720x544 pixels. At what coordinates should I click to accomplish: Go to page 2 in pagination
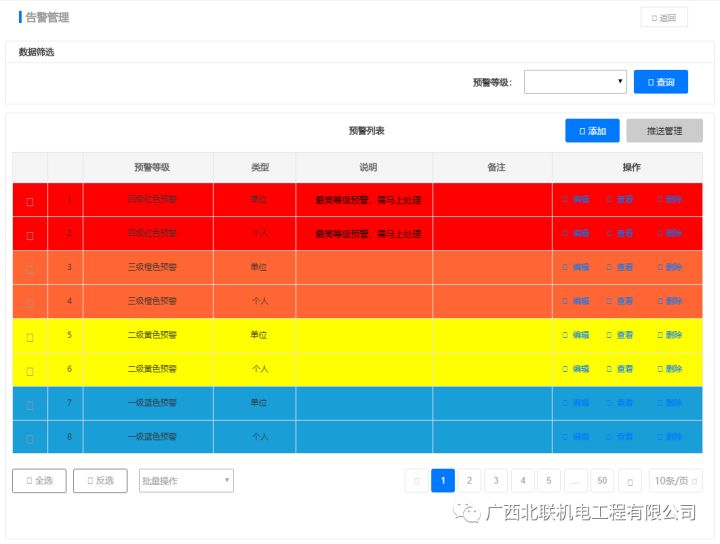click(x=469, y=481)
